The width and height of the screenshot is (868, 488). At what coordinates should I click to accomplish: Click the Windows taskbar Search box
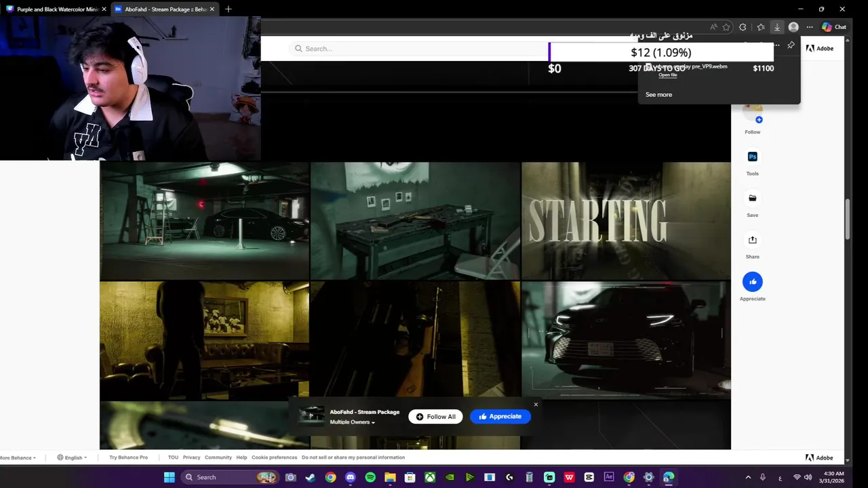click(x=231, y=477)
